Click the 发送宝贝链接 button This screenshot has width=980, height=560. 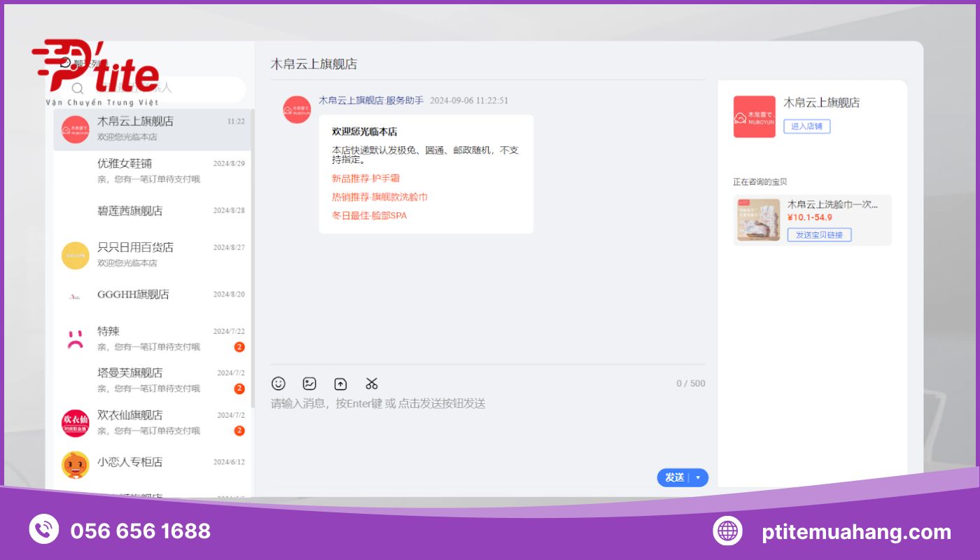(x=819, y=235)
